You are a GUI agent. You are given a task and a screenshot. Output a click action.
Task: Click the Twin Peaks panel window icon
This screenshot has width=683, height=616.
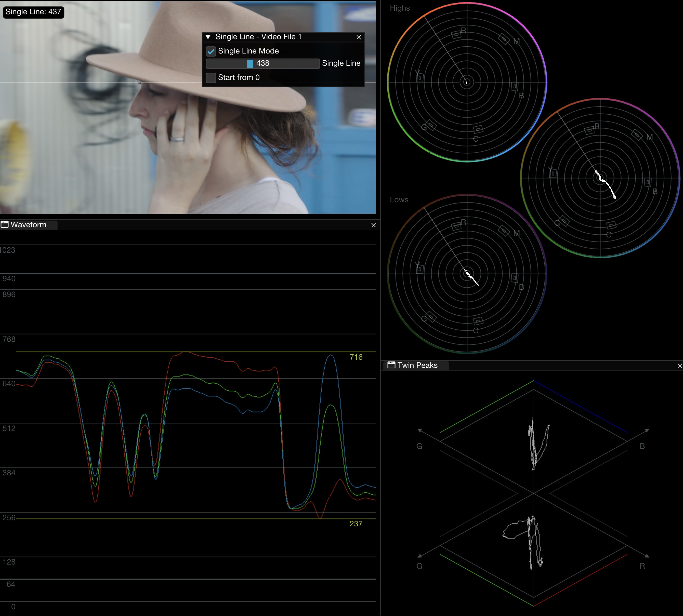click(x=391, y=365)
